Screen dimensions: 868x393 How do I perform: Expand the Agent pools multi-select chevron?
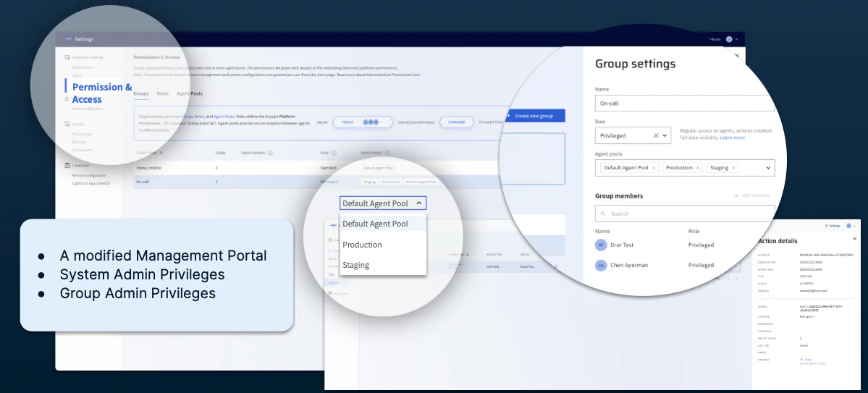[767, 168]
